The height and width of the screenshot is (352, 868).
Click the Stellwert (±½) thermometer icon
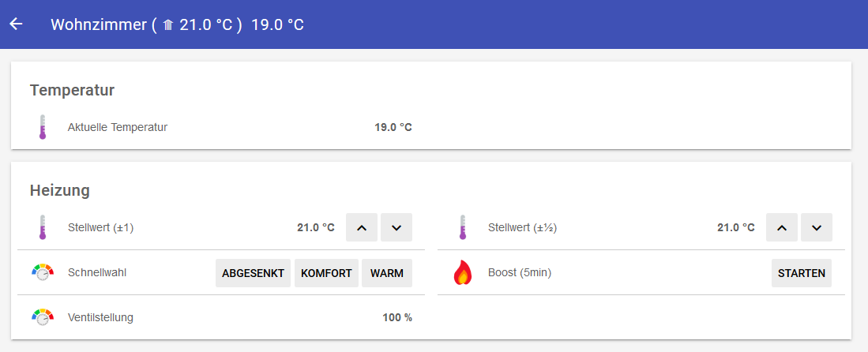point(463,227)
